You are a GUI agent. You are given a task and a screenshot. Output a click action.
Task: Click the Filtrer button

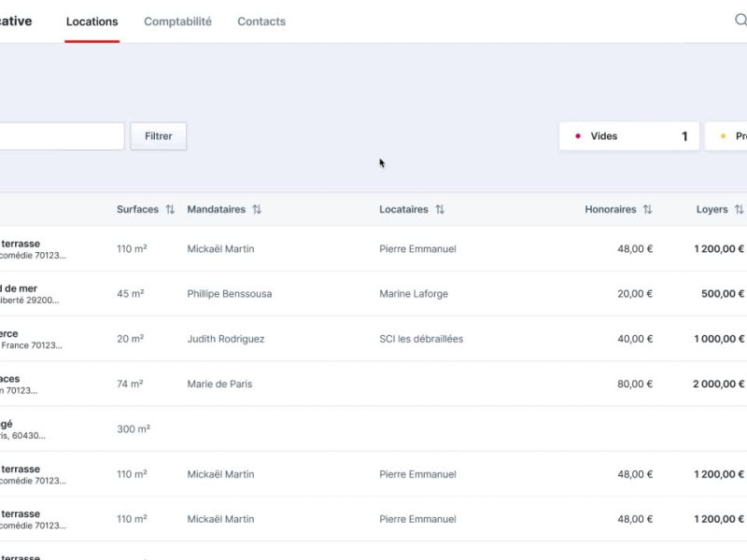pyautogui.click(x=159, y=136)
